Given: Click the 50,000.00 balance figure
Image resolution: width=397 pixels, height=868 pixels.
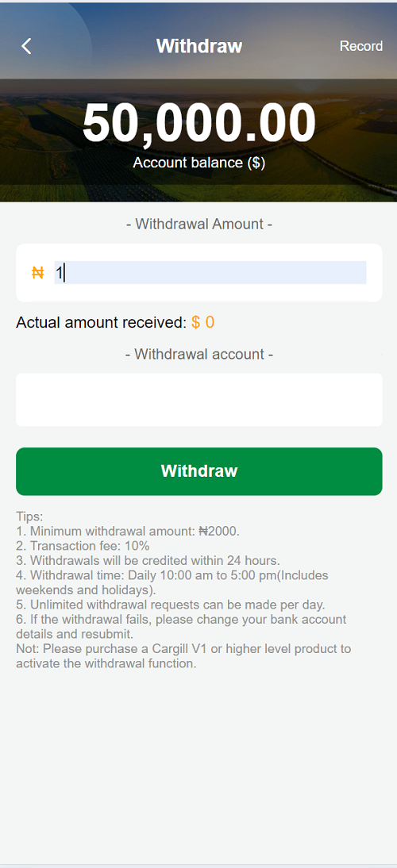Looking at the screenshot, I should [x=198, y=125].
